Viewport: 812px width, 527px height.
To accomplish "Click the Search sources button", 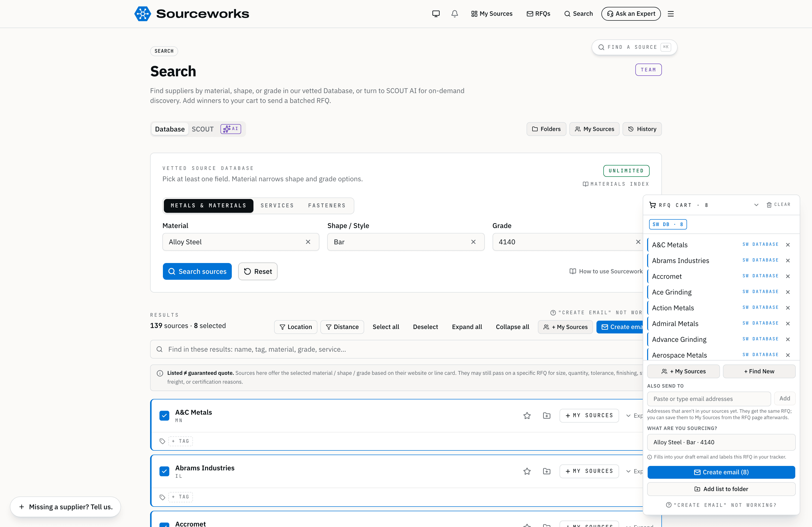I will 197,272.
